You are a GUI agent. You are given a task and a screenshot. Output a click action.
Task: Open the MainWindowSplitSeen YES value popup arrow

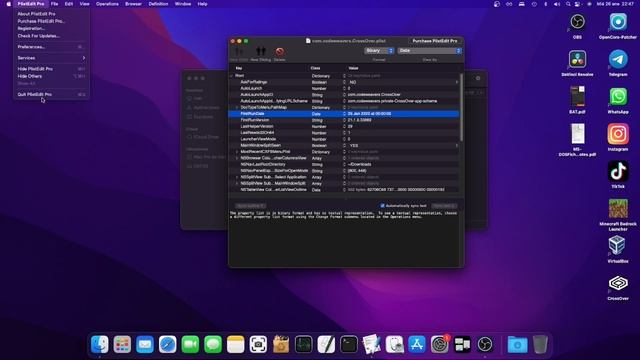point(456,145)
